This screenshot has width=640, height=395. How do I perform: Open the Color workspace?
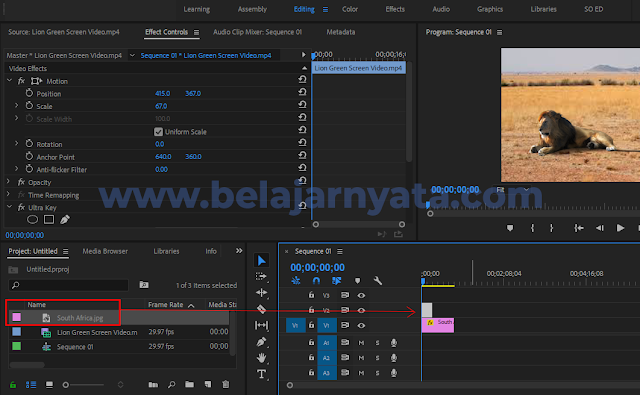point(350,9)
